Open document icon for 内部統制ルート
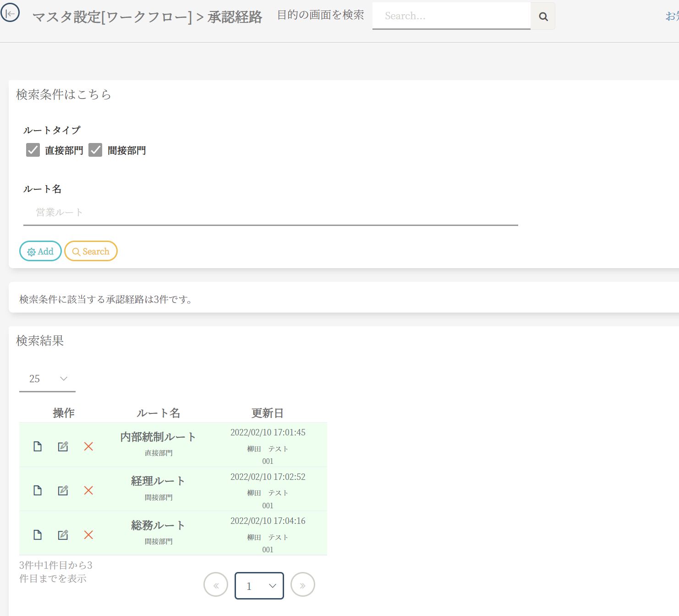The width and height of the screenshot is (679, 616). pos(38,446)
